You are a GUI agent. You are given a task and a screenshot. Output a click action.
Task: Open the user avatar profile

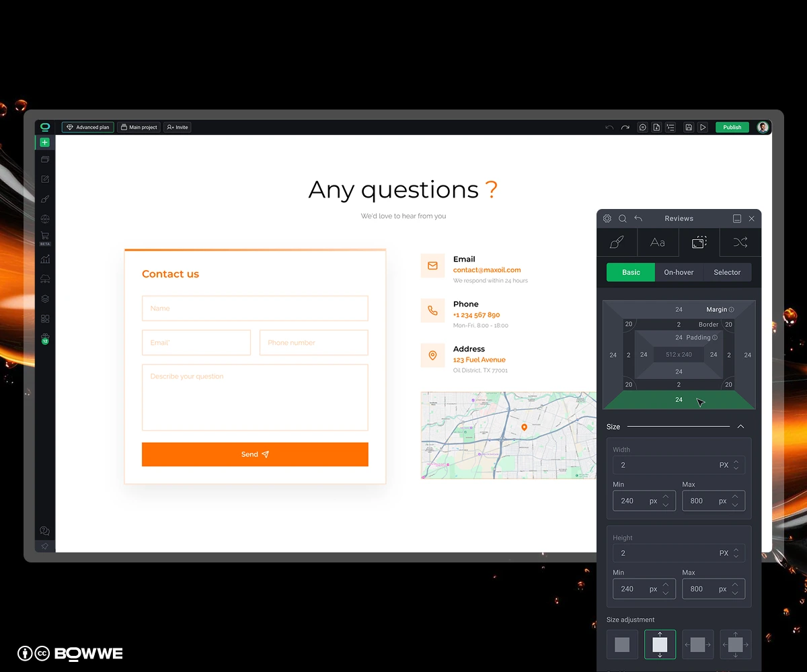763,127
